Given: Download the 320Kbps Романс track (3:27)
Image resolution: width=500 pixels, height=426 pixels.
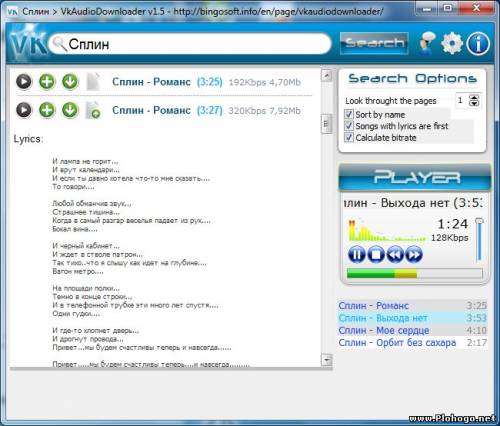Looking at the screenshot, I should coord(70,110).
